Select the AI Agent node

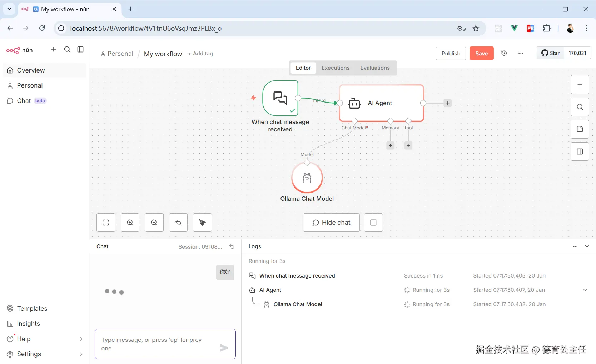381,103
